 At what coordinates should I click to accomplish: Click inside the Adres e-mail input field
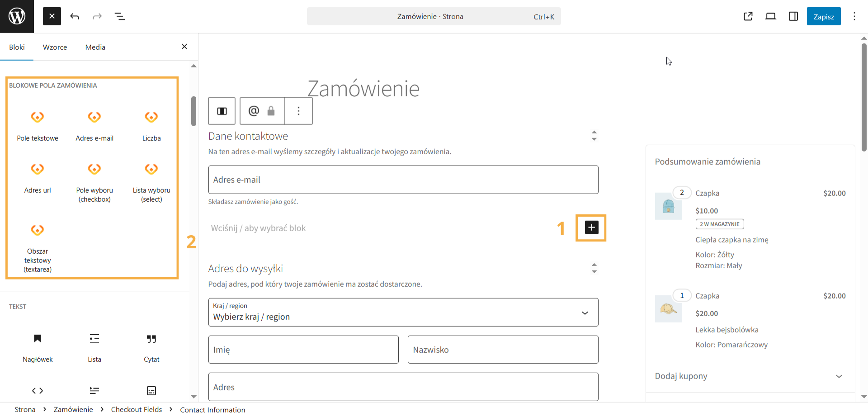(403, 180)
